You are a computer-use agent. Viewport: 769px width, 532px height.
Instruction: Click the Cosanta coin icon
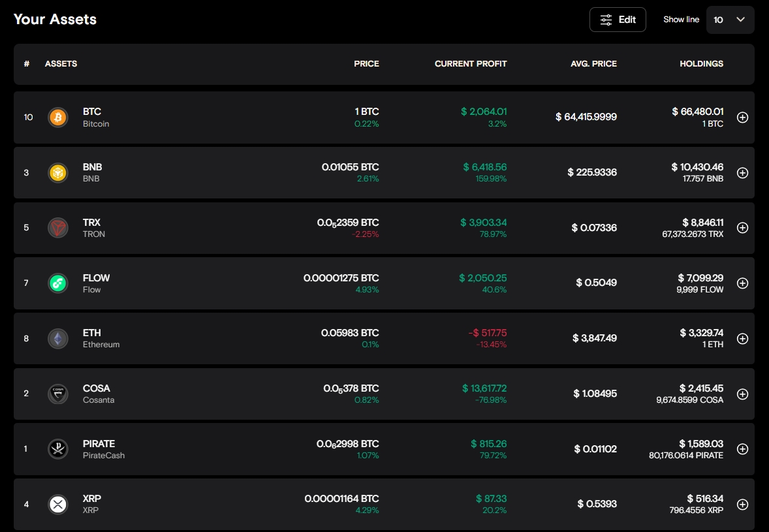[x=58, y=394]
